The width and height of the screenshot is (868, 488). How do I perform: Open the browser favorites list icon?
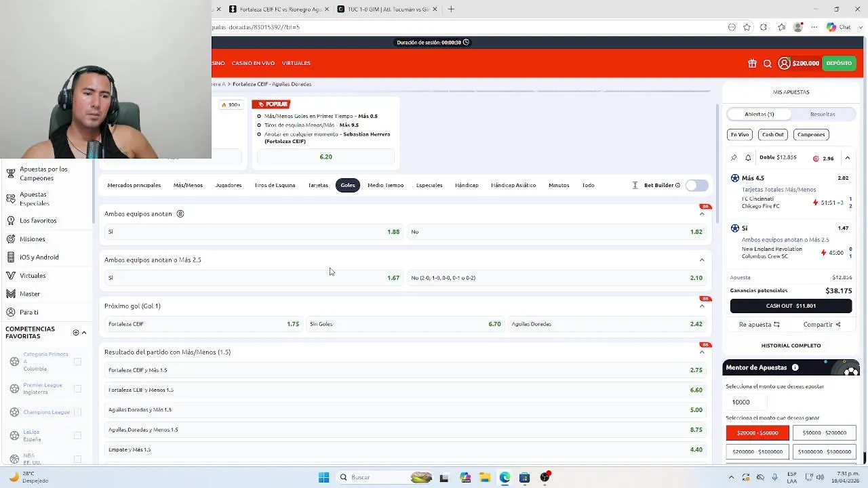[781, 27]
